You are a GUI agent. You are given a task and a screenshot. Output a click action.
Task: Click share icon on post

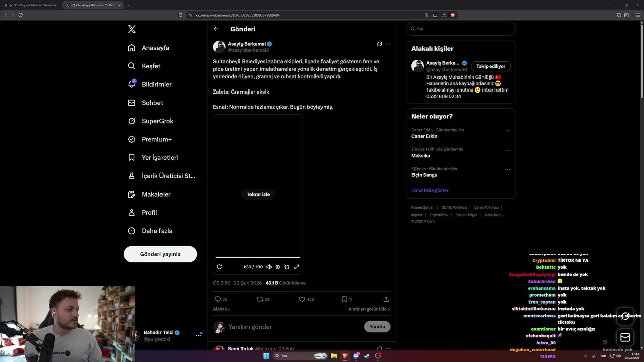[386, 299]
